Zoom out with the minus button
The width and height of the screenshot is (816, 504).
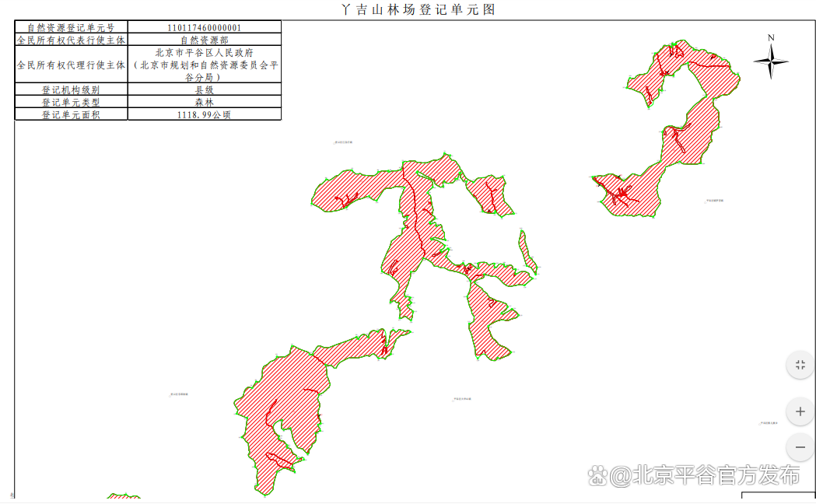pos(800,447)
